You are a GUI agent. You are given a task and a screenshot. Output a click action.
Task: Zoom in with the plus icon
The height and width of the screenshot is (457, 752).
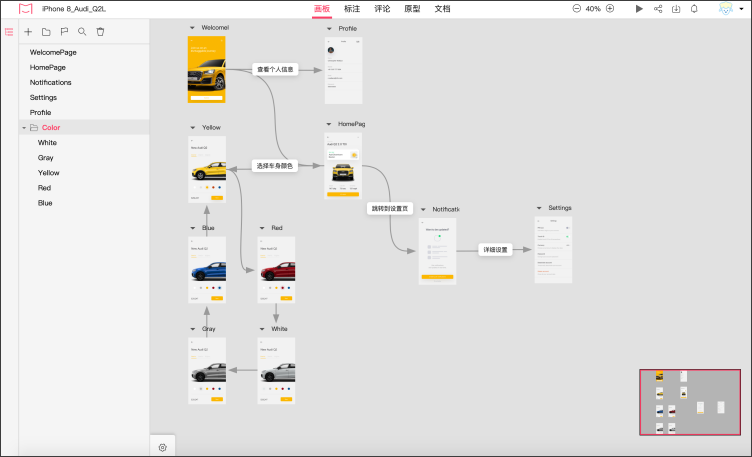click(610, 8)
